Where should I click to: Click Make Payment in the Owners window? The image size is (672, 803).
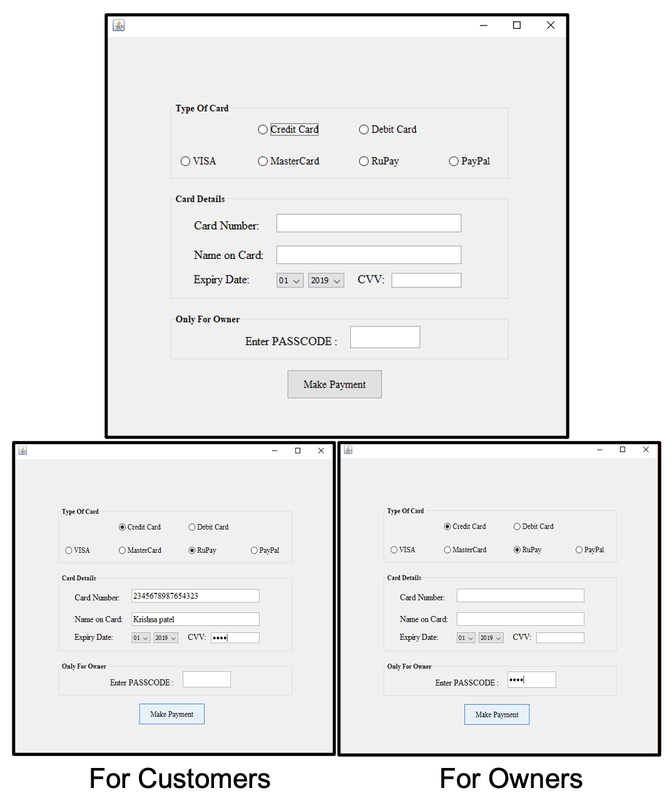coord(496,714)
